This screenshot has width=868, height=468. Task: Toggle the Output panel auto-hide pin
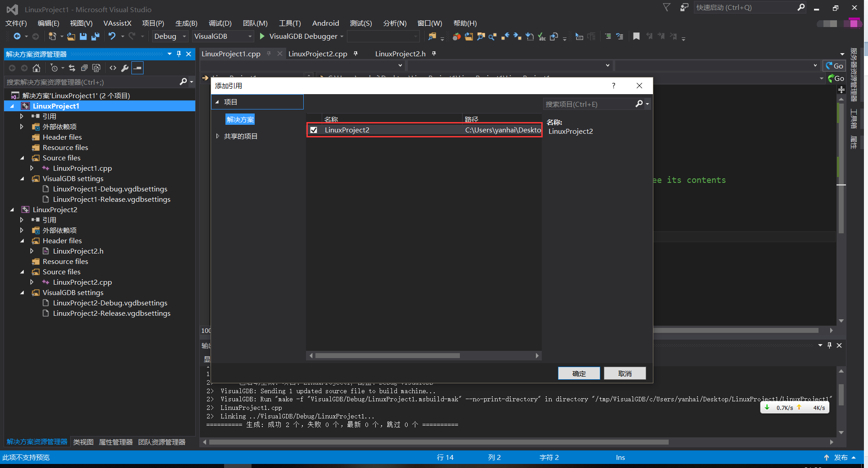click(829, 345)
